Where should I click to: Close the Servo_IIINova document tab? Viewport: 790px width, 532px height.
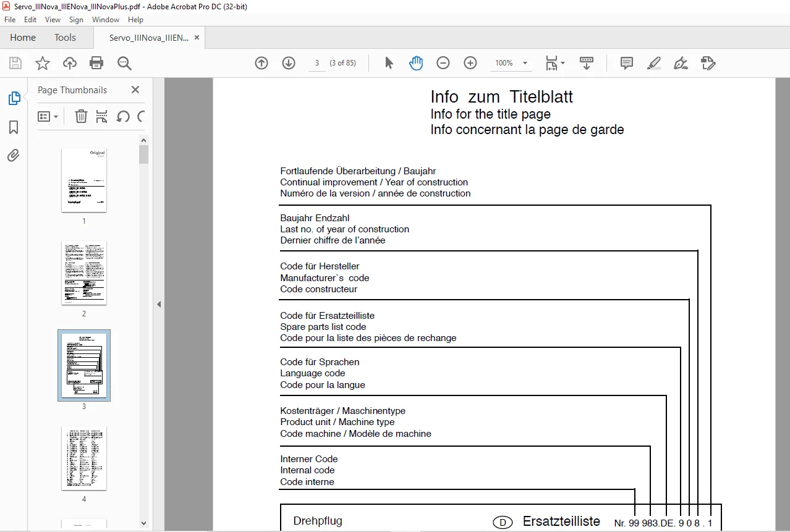pos(197,38)
